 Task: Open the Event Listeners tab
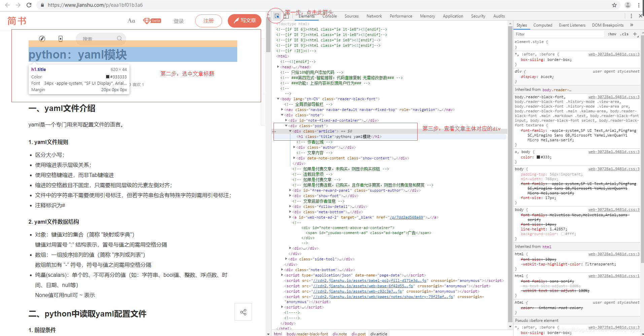(572, 25)
